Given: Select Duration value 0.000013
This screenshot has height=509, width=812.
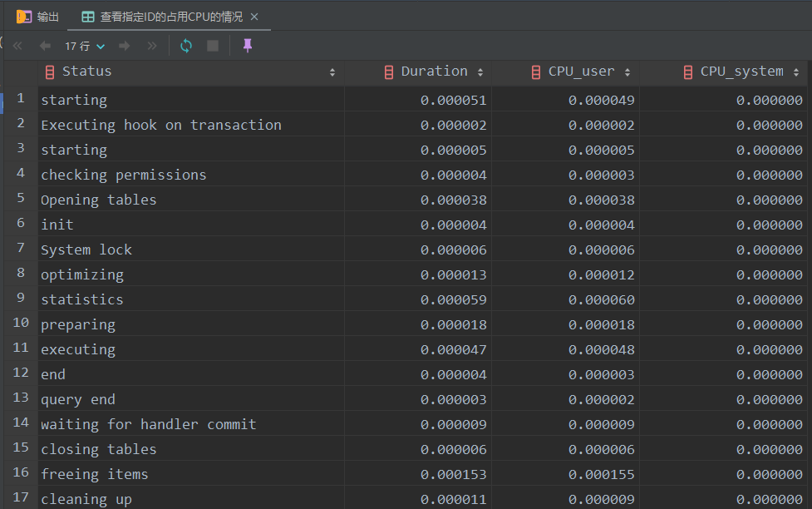Looking at the screenshot, I should [418, 274].
